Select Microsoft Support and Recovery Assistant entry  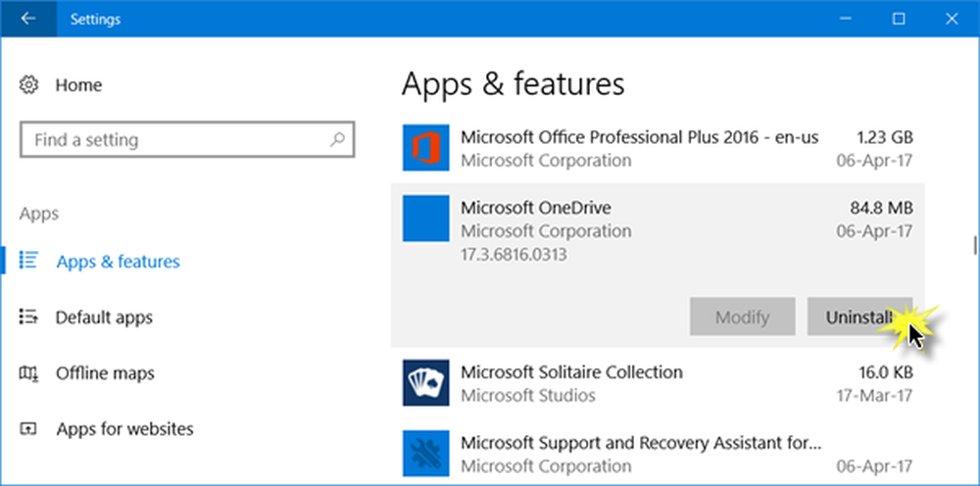click(658, 453)
